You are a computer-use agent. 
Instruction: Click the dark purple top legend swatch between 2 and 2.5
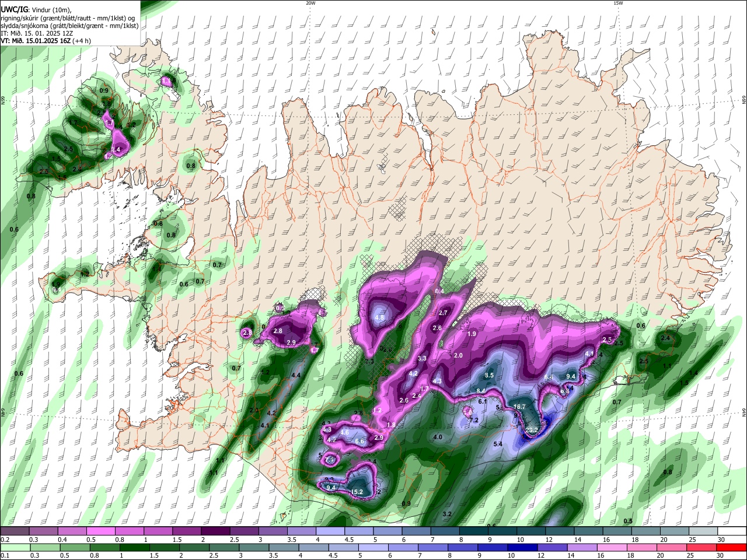(215, 531)
